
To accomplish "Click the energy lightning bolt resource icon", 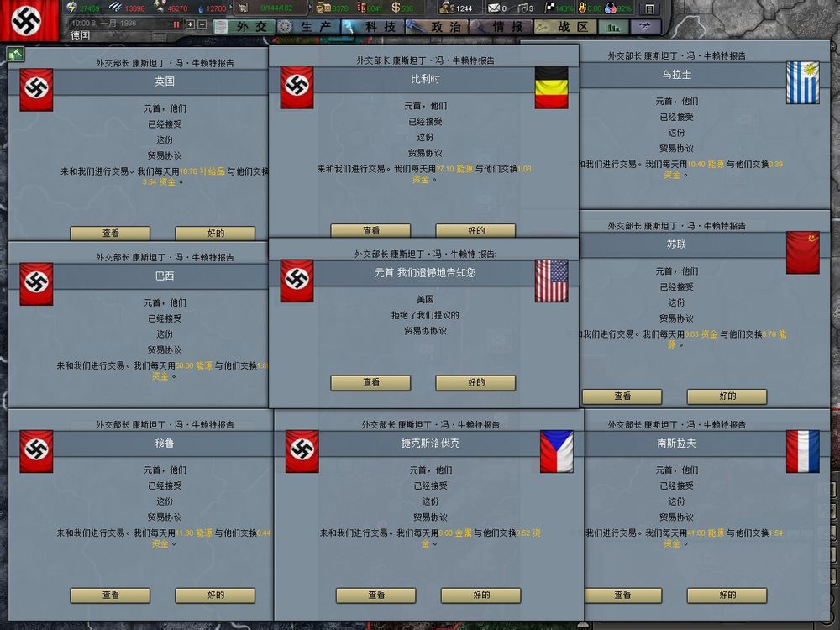I will [71, 8].
